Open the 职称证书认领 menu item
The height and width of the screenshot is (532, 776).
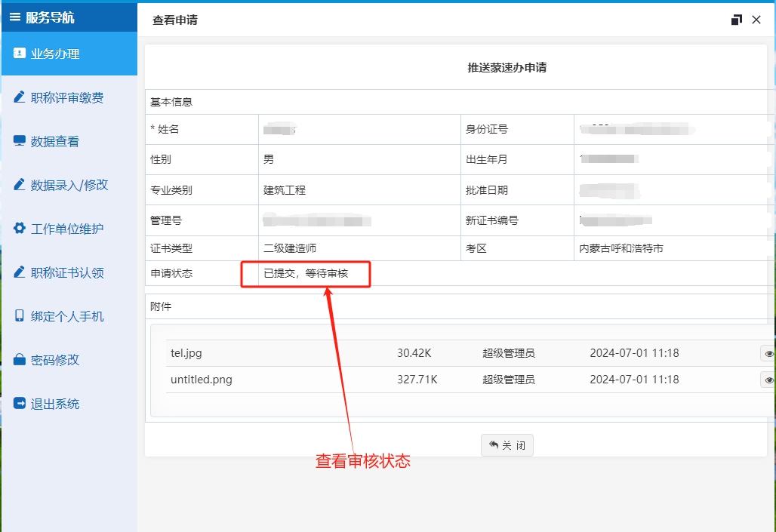67,272
